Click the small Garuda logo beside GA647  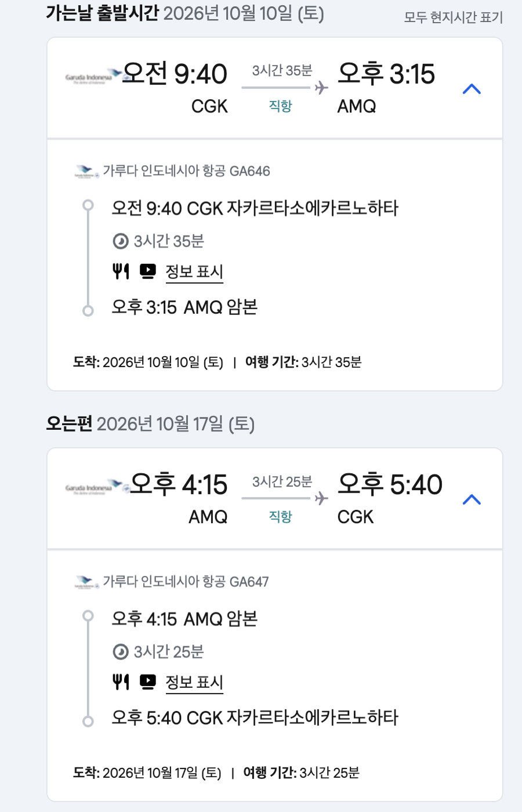(x=87, y=582)
